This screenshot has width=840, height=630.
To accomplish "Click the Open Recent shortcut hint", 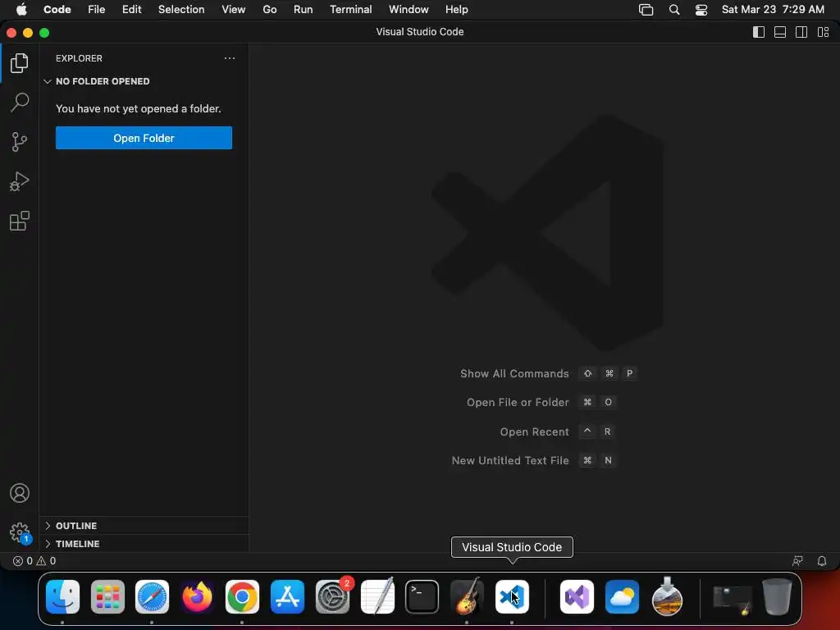I will point(558,431).
